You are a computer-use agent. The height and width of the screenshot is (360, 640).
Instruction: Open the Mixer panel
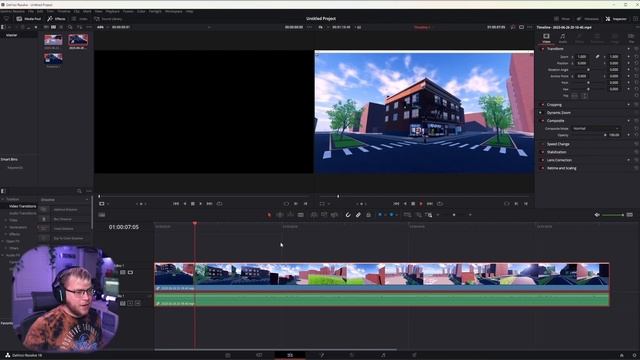tap(562, 19)
